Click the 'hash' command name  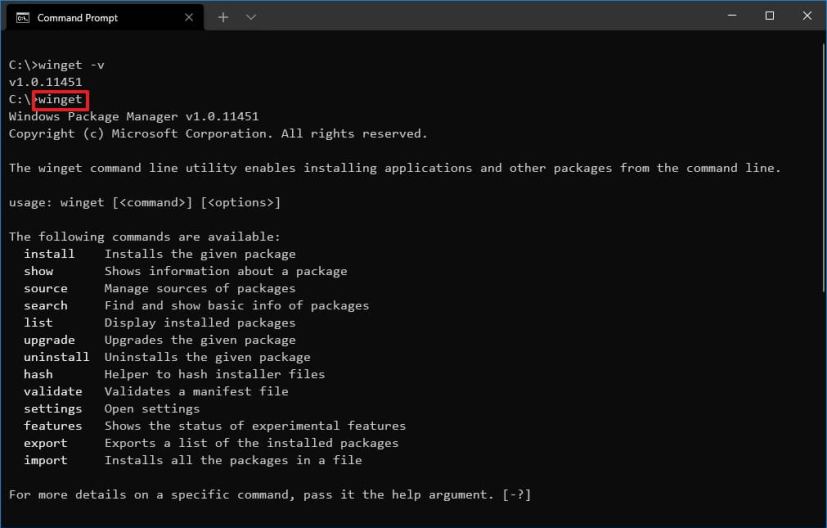click(x=39, y=375)
